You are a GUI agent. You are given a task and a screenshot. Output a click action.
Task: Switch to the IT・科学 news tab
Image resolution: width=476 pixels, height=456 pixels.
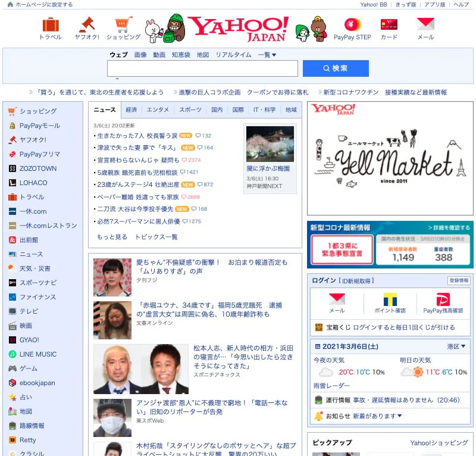[x=264, y=110]
